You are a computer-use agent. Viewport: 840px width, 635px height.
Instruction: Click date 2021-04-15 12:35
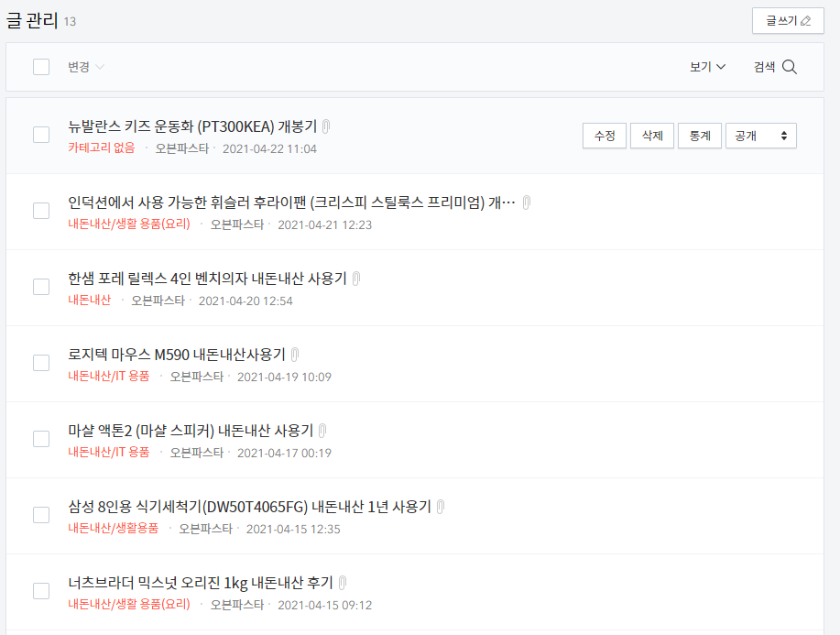tap(293, 530)
